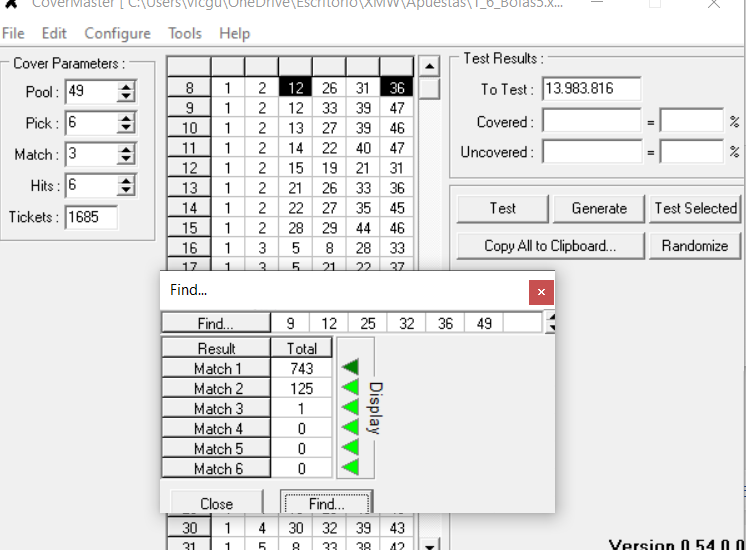The width and height of the screenshot is (746, 550).
Task: Decrease the Pool spinner value
Action: [126, 97]
